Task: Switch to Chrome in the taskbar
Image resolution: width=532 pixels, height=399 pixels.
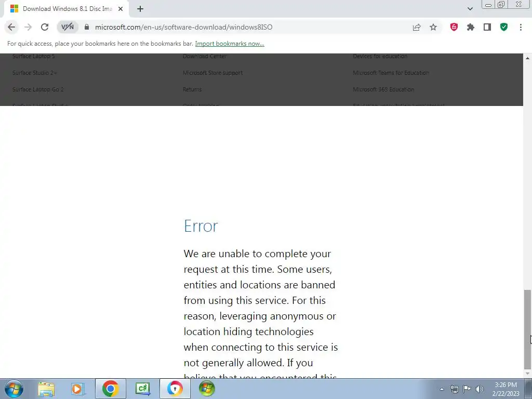Action: pyautogui.click(x=110, y=389)
